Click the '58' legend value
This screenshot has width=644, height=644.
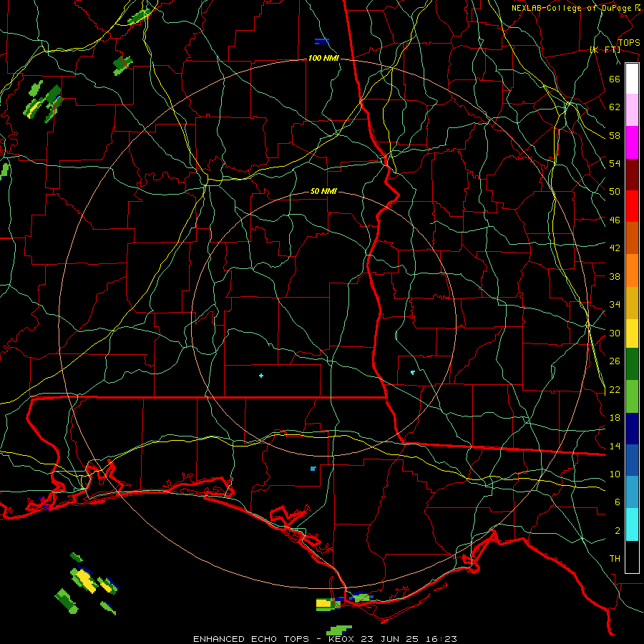point(615,135)
